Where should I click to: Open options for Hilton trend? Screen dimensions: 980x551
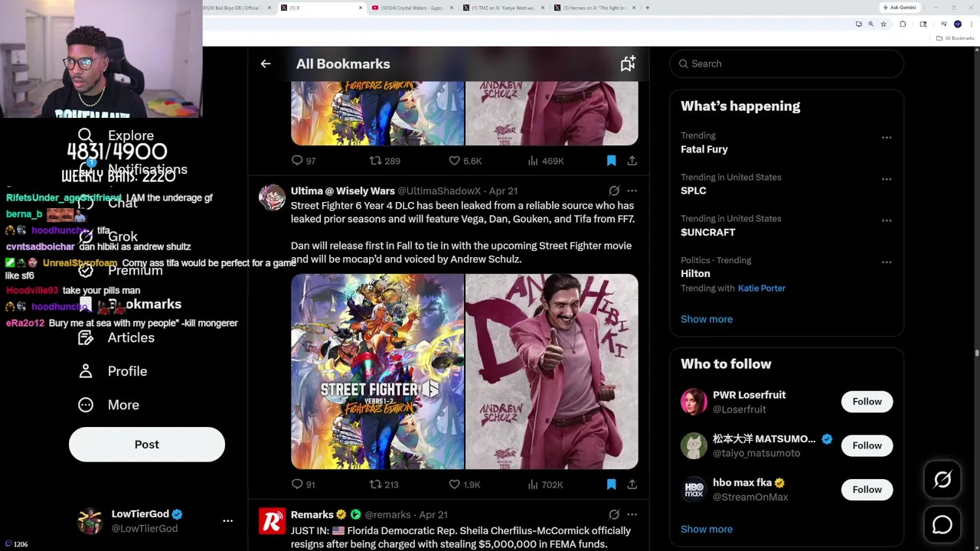point(887,262)
